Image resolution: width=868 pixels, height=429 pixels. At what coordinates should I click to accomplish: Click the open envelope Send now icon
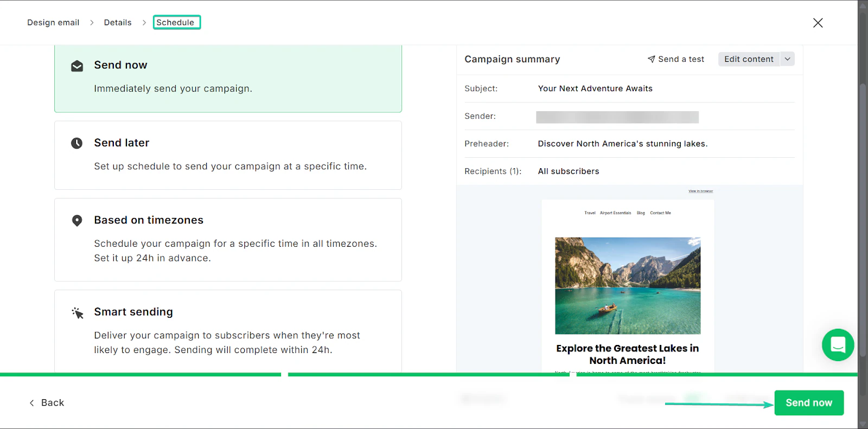click(x=77, y=66)
